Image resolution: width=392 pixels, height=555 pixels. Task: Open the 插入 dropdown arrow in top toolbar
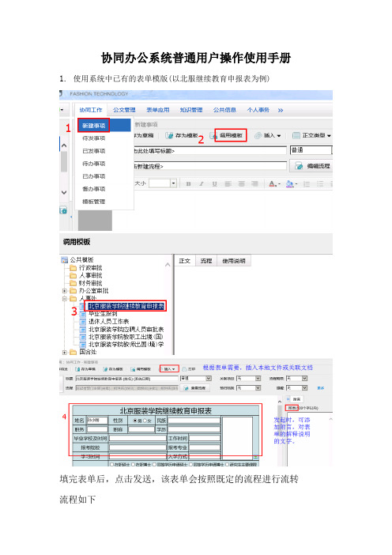coord(279,136)
